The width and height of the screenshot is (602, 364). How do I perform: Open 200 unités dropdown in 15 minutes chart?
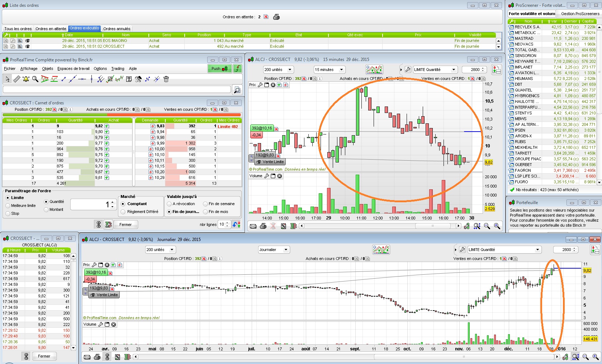[279, 70]
